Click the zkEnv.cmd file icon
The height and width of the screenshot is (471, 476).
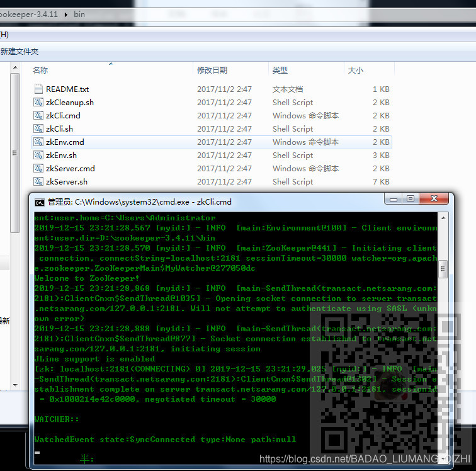(x=38, y=142)
